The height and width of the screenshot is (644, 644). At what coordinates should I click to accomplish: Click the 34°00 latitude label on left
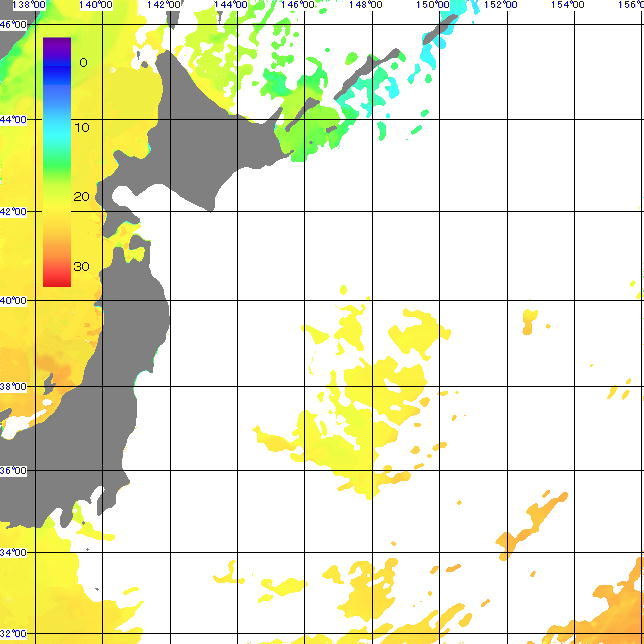tap(13, 552)
